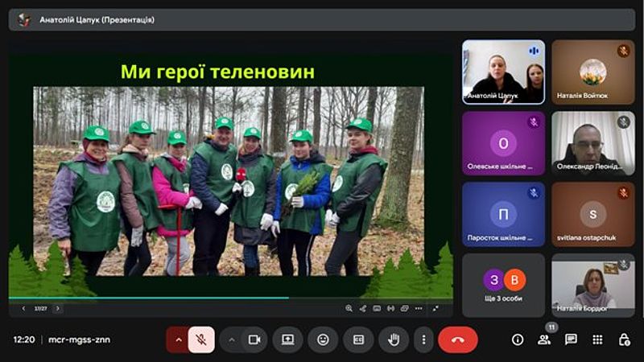
Task: Turn on captions
Action: pos(358,339)
